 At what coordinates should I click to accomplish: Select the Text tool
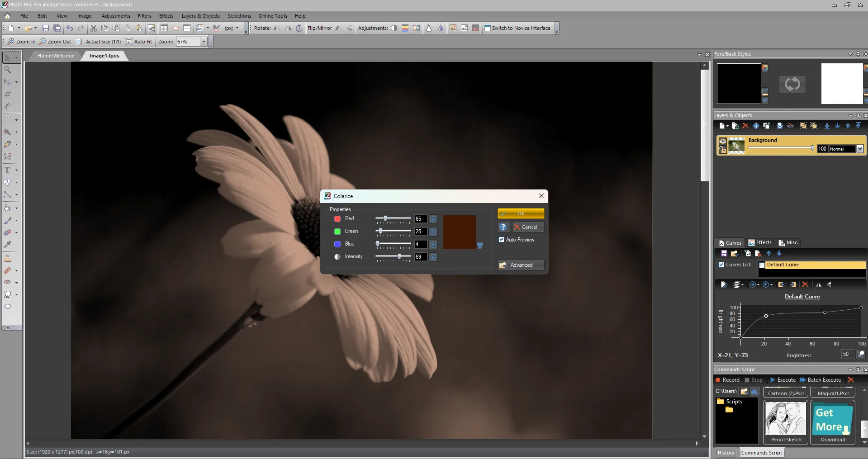click(8, 170)
